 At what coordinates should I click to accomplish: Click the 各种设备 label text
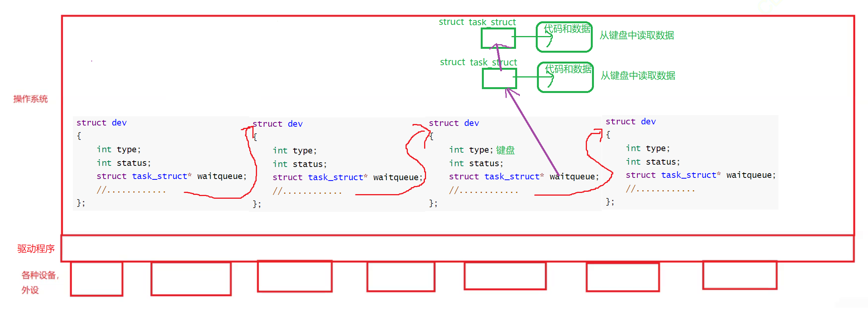click(39, 275)
